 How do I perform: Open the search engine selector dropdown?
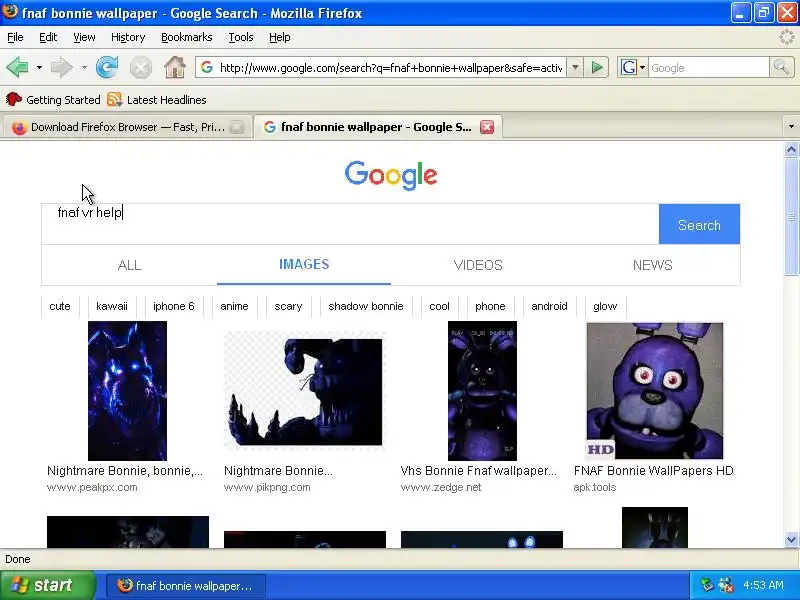click(642, 67)
